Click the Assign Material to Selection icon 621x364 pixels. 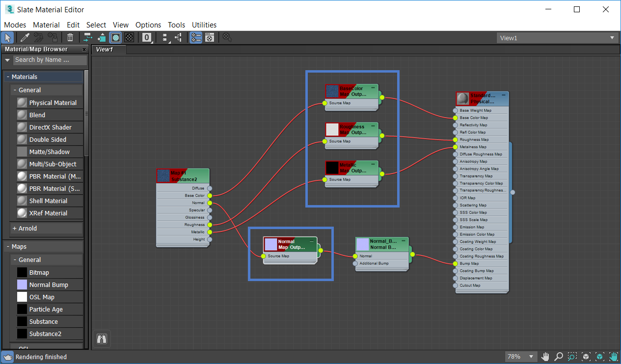tap(52, 37)
